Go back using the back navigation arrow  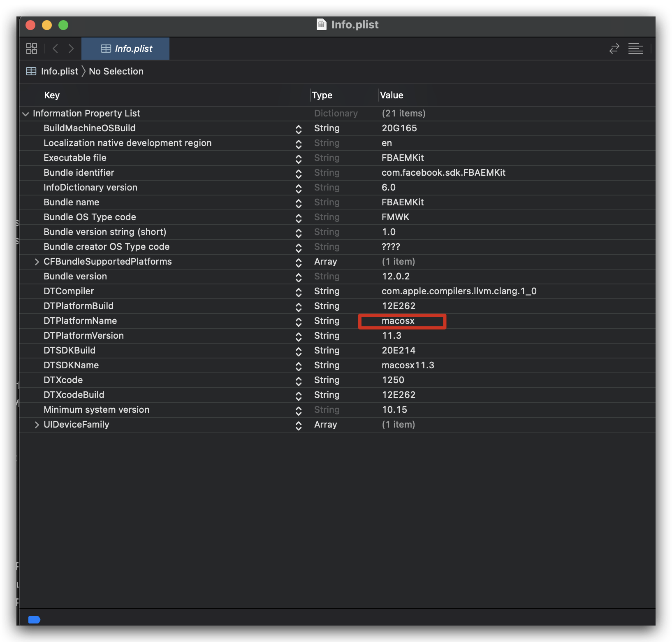[x=55, y=48]
